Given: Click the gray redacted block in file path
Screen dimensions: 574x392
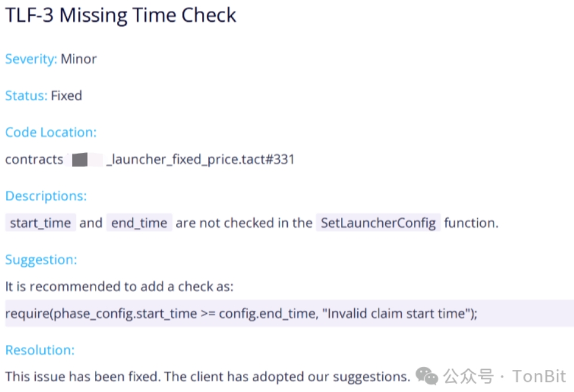Looking at the screenshot, I should [x=80, y=160].
